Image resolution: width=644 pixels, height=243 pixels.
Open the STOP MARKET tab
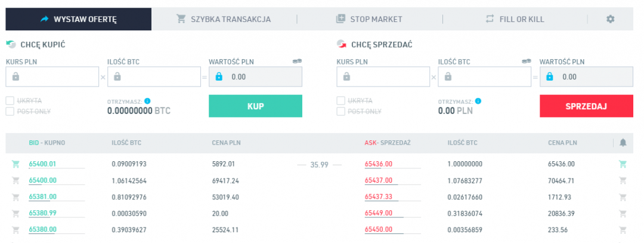click(x=369, y=19)
